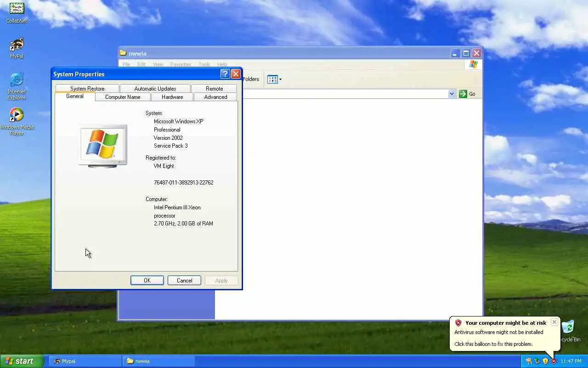Click the Safely Remove Hardware tray icon

tap(537, 361)
